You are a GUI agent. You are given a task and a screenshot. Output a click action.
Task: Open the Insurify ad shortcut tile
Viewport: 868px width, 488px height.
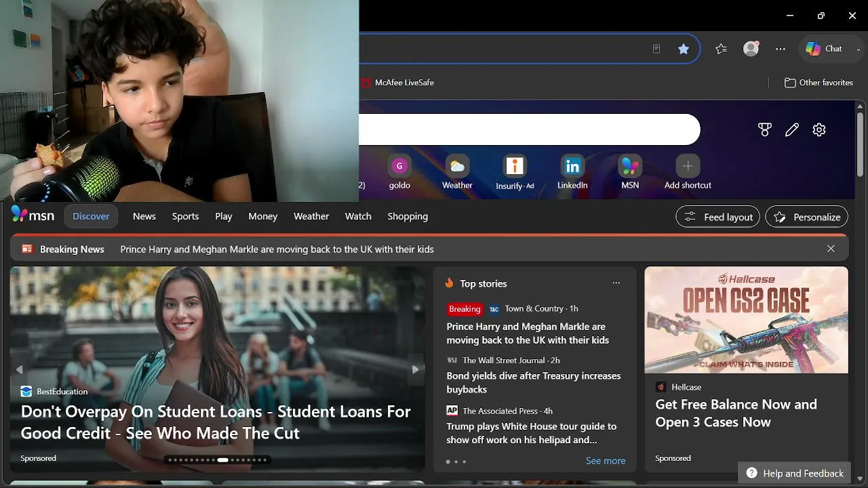tap(515, 172)
